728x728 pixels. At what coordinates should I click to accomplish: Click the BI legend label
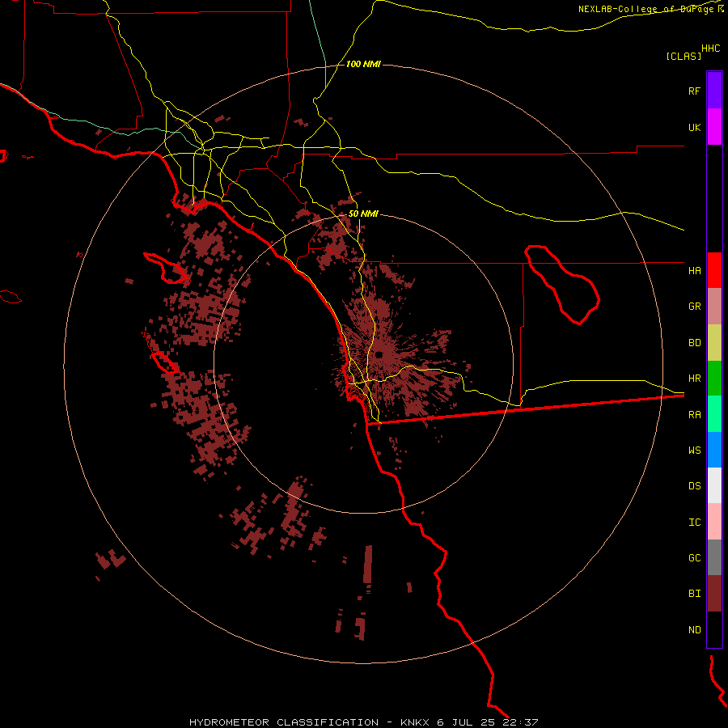(694, 594)
